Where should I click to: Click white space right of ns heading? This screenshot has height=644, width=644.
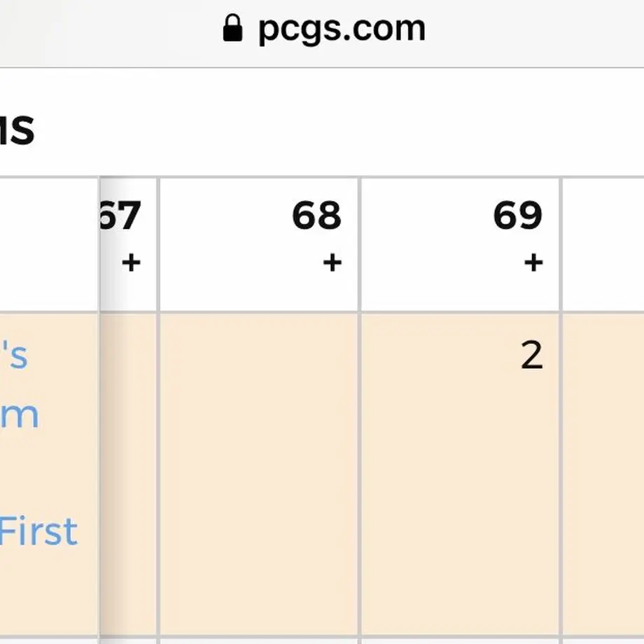pyautogui.click(x=337, y=130)
